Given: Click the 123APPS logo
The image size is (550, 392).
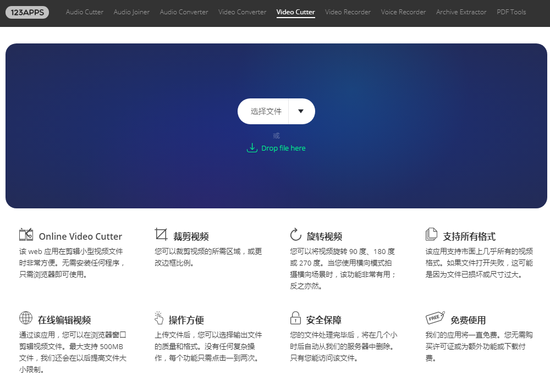Looking at the screenshot, I should coord(27,12).
